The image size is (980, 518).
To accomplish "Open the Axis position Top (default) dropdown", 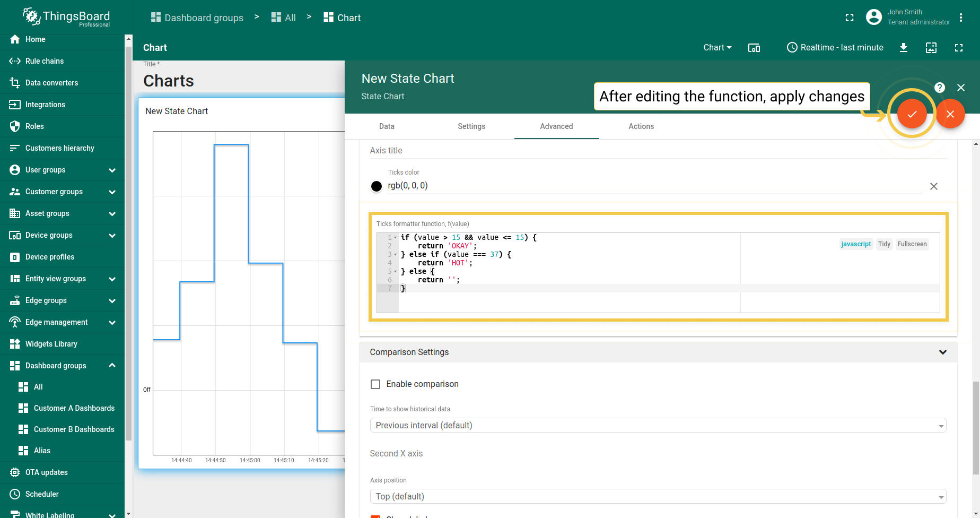I will pyautogui.click(x=658, y=496).
